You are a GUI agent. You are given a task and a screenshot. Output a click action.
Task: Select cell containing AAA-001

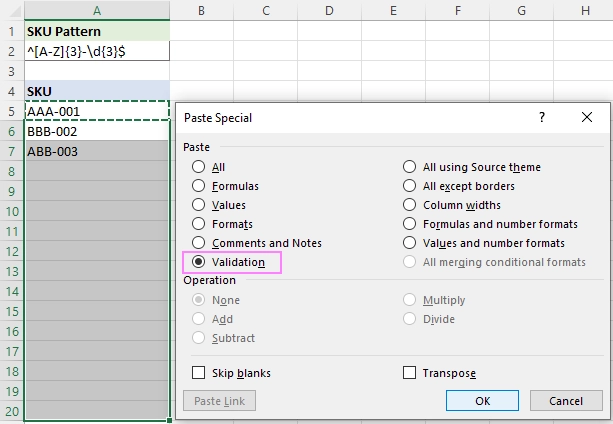tap(97, 111)
